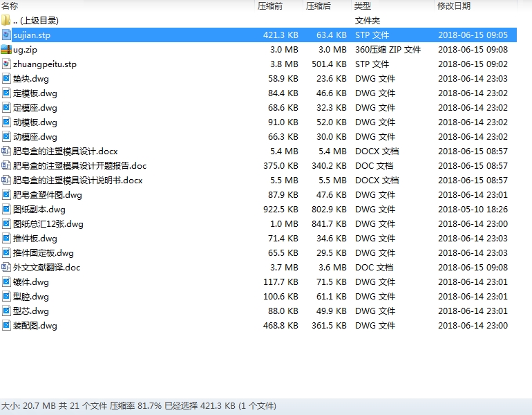Select the file name 肥皂盒的注塑模具设计.docx
This screenshot has width=532, height=415.
65,151
